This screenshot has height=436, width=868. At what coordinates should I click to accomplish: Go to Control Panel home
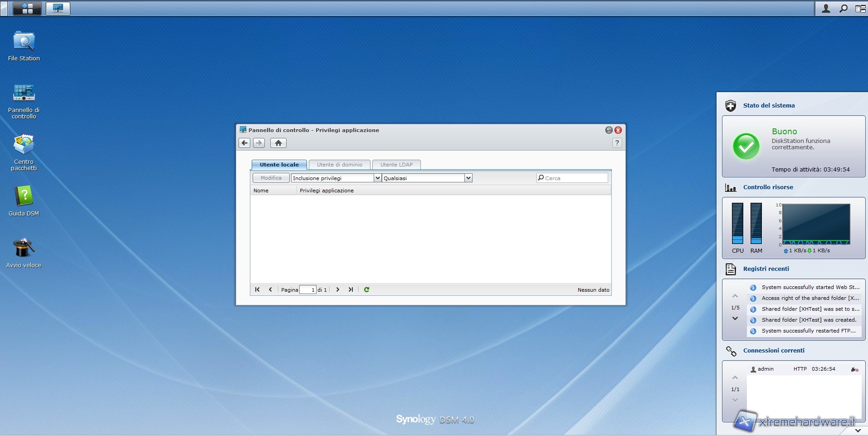pyautogui.click(x=278, y=143)
